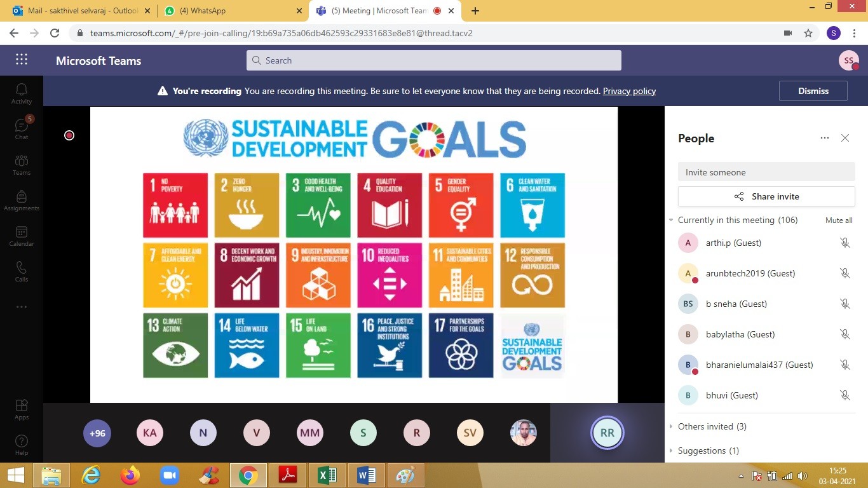Image resolution: width=868 pixels, height=488 pixels.
Task: Open the Privacy policy link
Action: click(x=629, y=91)
